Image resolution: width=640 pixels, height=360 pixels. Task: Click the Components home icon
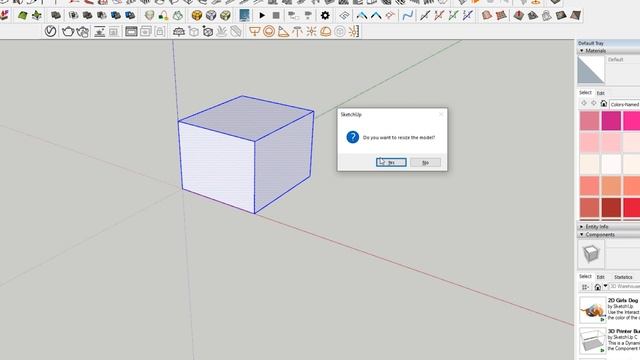click(x=598, y=287)
